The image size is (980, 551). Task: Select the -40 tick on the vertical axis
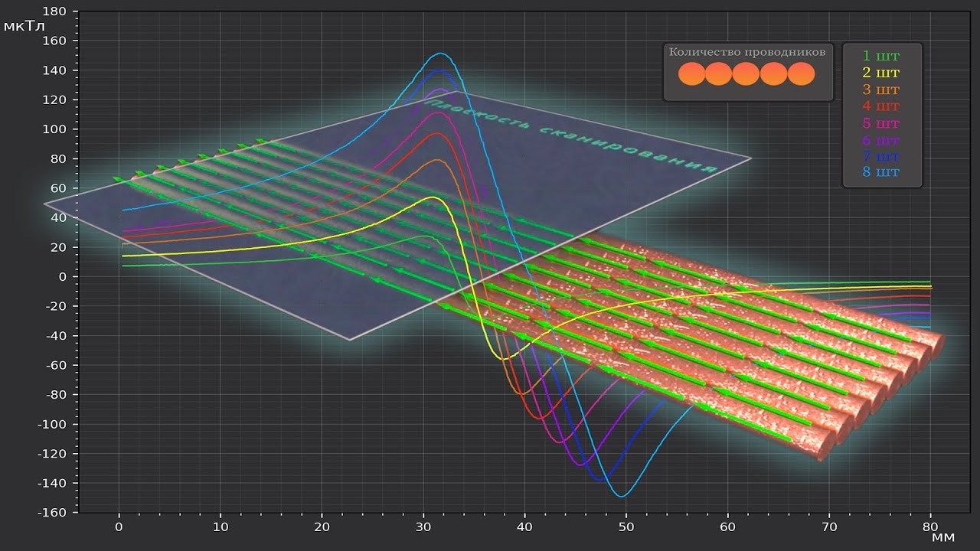point(54,336)
